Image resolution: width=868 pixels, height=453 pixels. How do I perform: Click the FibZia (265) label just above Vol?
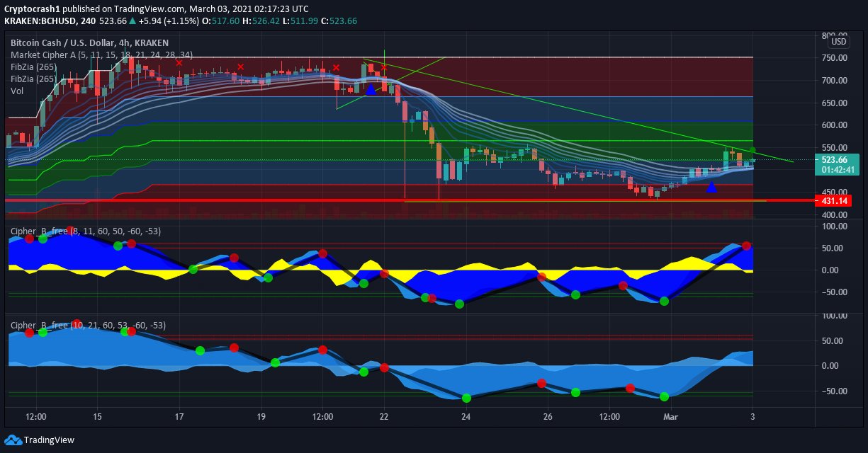[x=33, y=79]
